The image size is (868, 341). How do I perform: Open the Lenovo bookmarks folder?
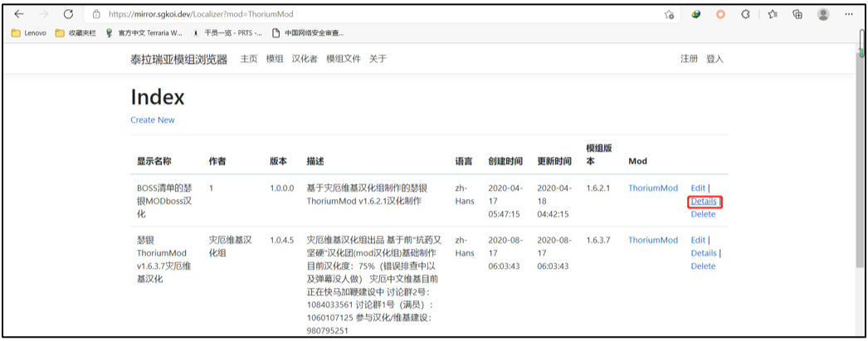[29, 32]
